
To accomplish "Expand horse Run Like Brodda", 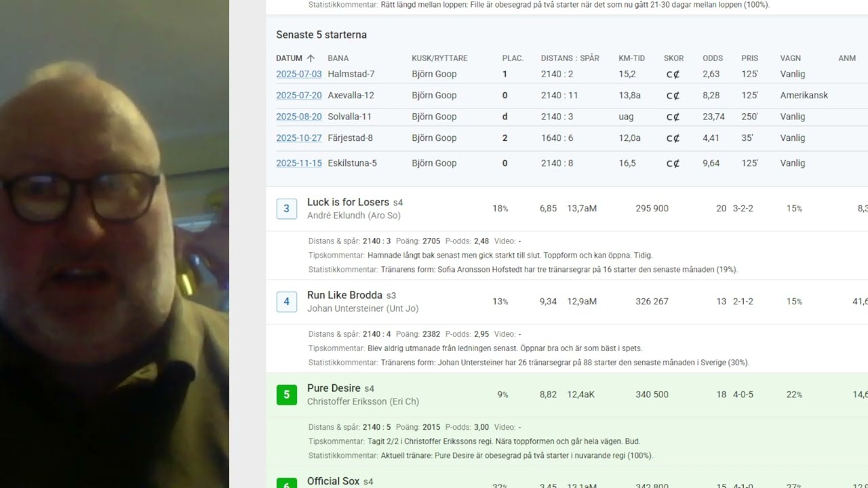I will (x=344, y=295).
